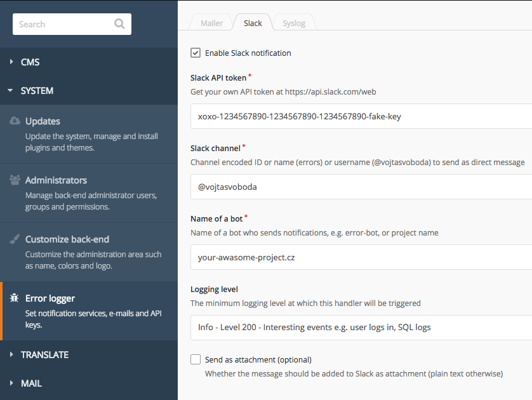This screenshot has width=532, height=400.
Task: Click the search magnifier icon
Action: click(119, 23)
